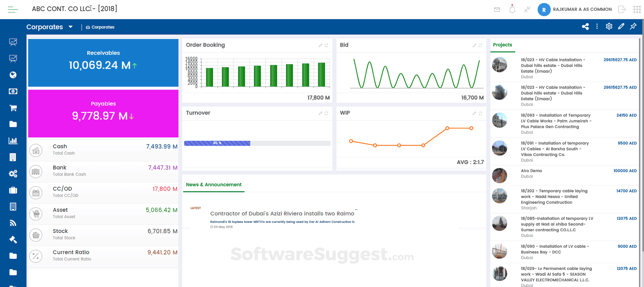Click the logout icon beside the user name
The image size is (644, 287).
click(622, 9)
